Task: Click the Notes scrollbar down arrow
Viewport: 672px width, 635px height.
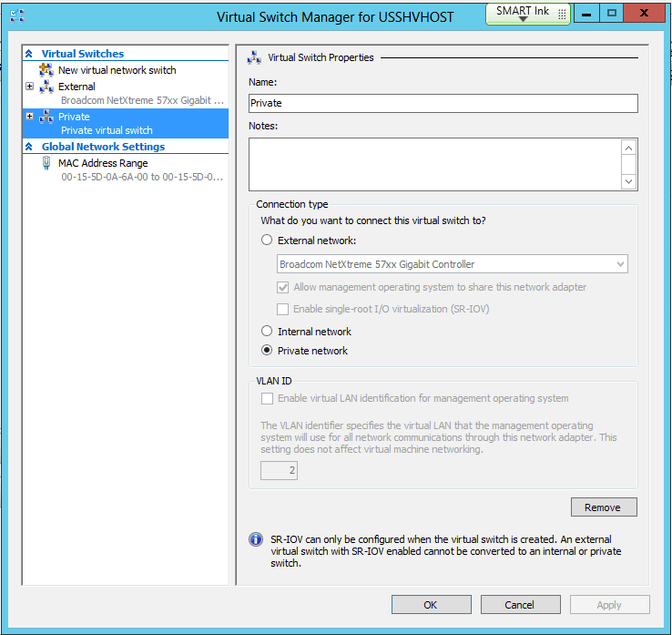Action: [x=628, y=181]
